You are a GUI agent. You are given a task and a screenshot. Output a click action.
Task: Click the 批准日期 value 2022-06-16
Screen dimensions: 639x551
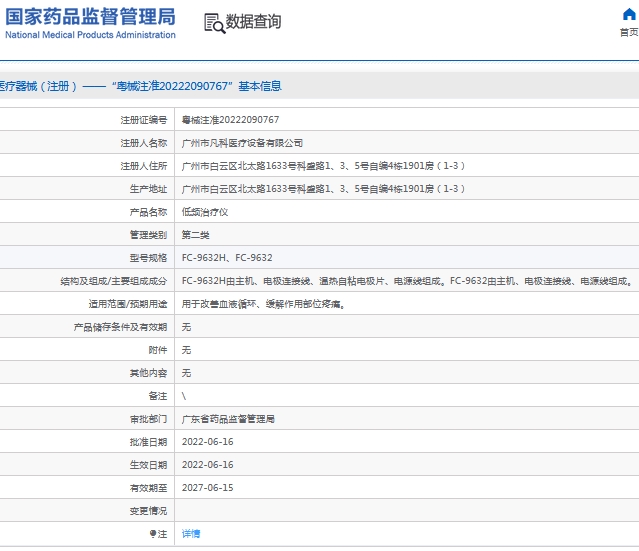point(207,442)
